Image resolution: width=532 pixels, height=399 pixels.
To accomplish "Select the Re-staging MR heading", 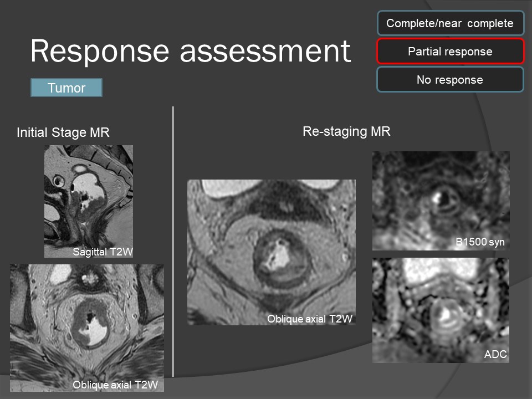I will (346, 131).
